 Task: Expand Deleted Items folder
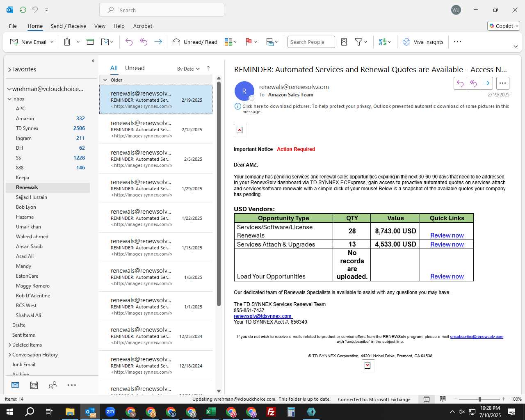click(x=10, y=345)
